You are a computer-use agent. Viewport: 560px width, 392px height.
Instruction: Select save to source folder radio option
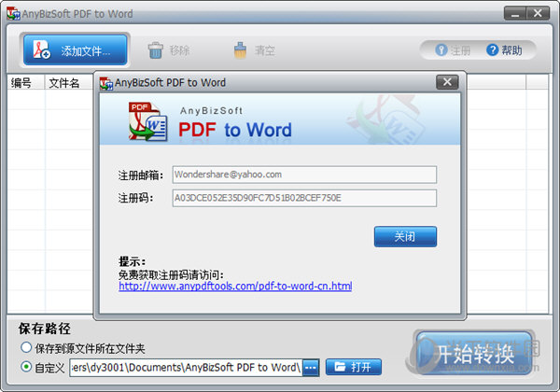[26, 347]
